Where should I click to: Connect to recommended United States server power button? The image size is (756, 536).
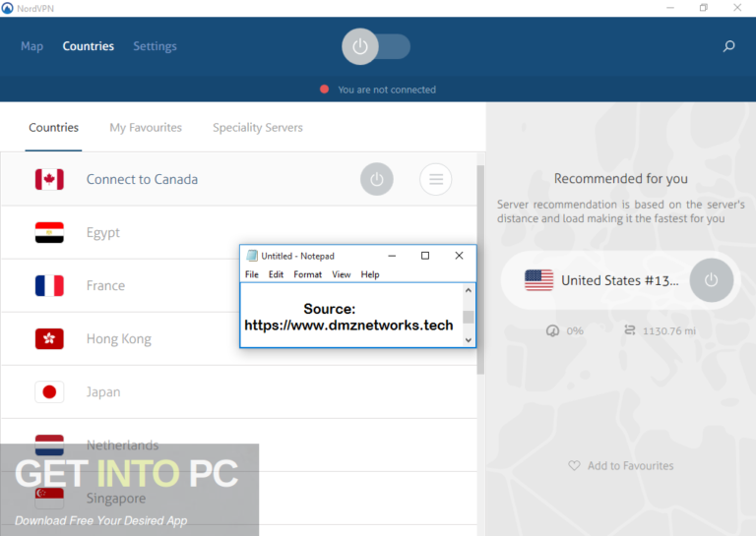click(x=711, y=280)
